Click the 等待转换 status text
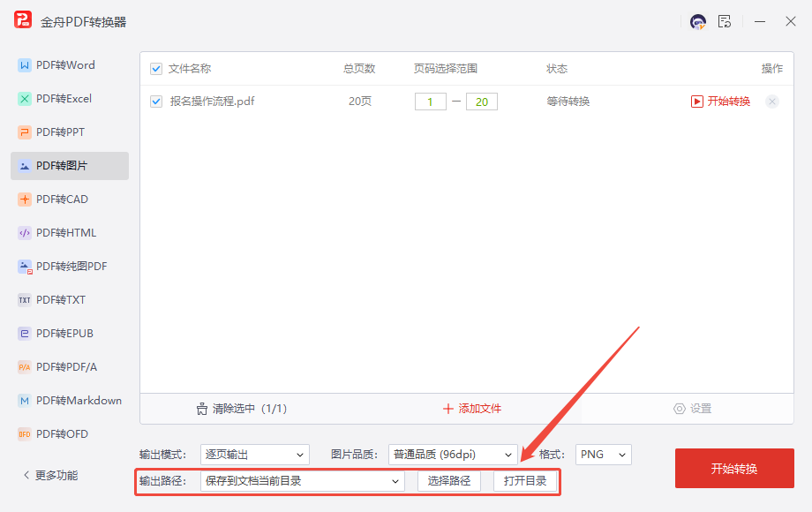Screen dimensions: 812x512 click(568, 102)
